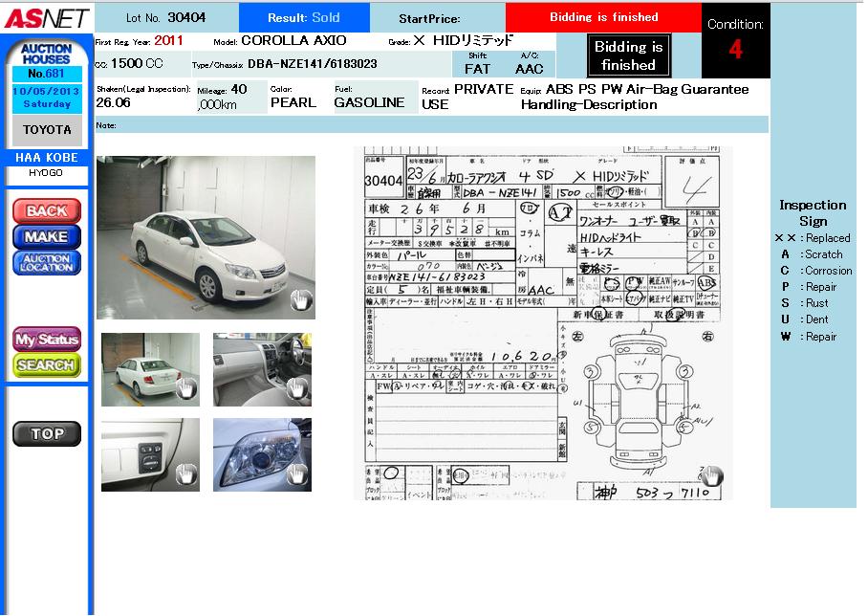This screenshot has width=868, height=616.
Task: Open the headlight close-up thumbnail
Action: click(x=260, y=453)
